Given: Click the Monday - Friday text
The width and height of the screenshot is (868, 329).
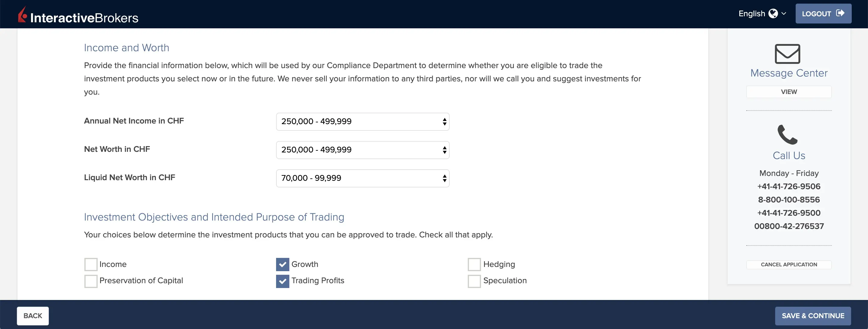Looking at the screenshot, I should pyautogui.click(x=788, y=174).
